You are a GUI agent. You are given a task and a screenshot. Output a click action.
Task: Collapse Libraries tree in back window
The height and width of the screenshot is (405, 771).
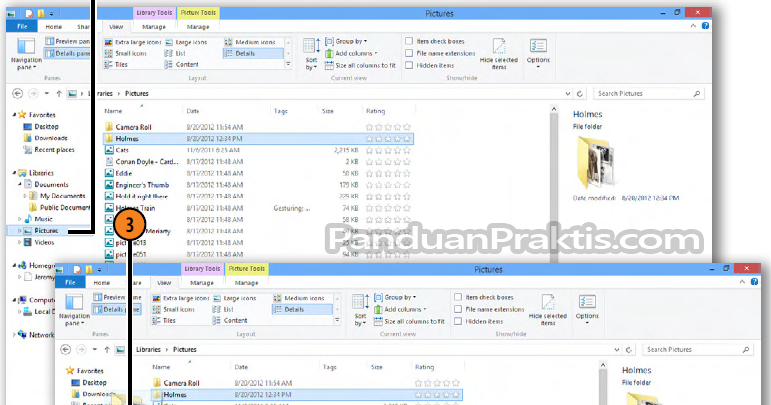tap(14, 173)
